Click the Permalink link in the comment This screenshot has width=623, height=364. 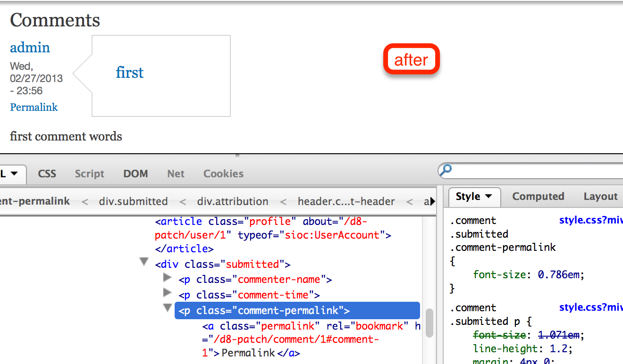34,107
